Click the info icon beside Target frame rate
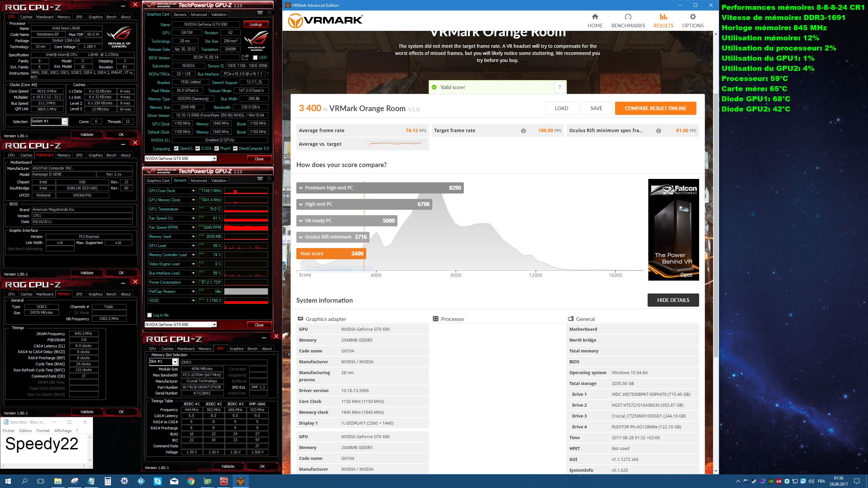The height and width of the screenshot is (488, 868). (524, 131)
